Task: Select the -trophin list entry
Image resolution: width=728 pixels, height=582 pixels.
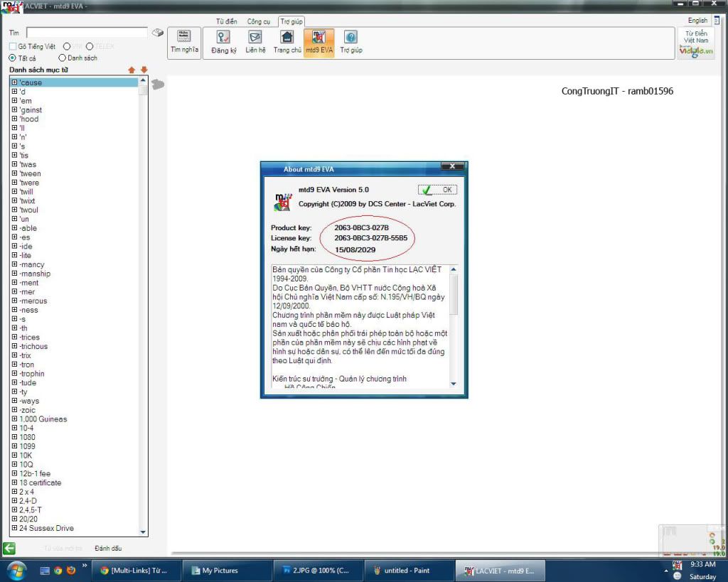Action: click(32, 374)
